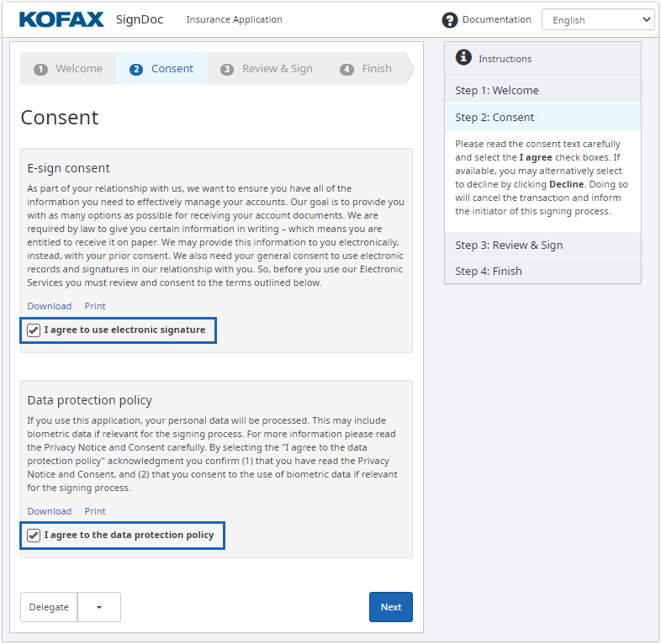Uncheck the data protection policy checkbox
Image resolution: width=661 pixels, height=644 pixels.
(34, 536)
